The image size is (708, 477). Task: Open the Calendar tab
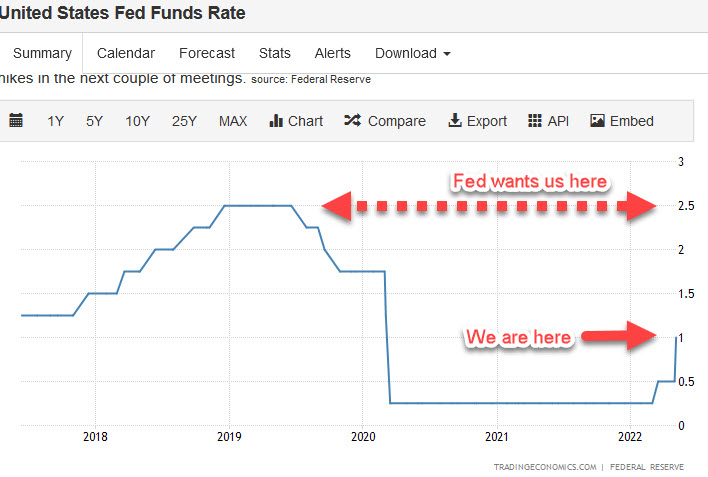click(x=126, y=53)
